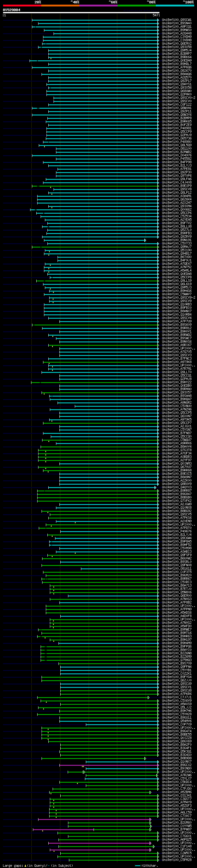Click the cyan ~100% identity legend segment

pos(175,6)
